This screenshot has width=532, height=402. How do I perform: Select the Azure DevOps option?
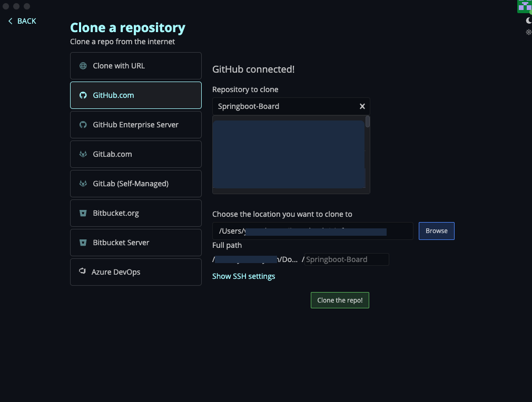coord(136,272)
